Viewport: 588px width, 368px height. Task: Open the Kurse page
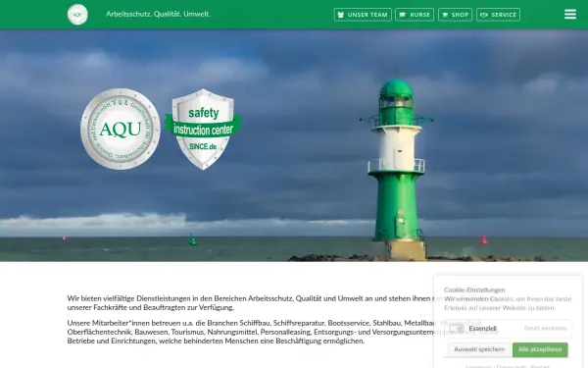point(415,15)
